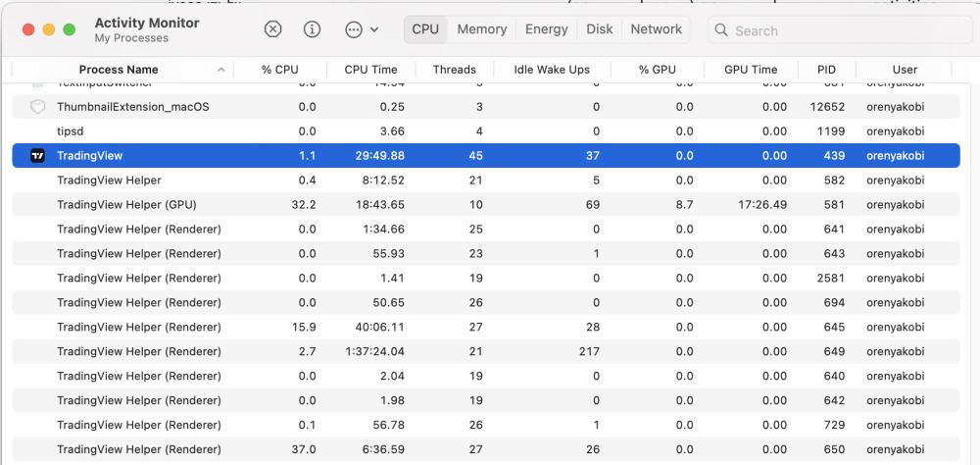Focus the Search field
Image resolution: width=980 pixels, height=465 pixels.
coord(843,30)
